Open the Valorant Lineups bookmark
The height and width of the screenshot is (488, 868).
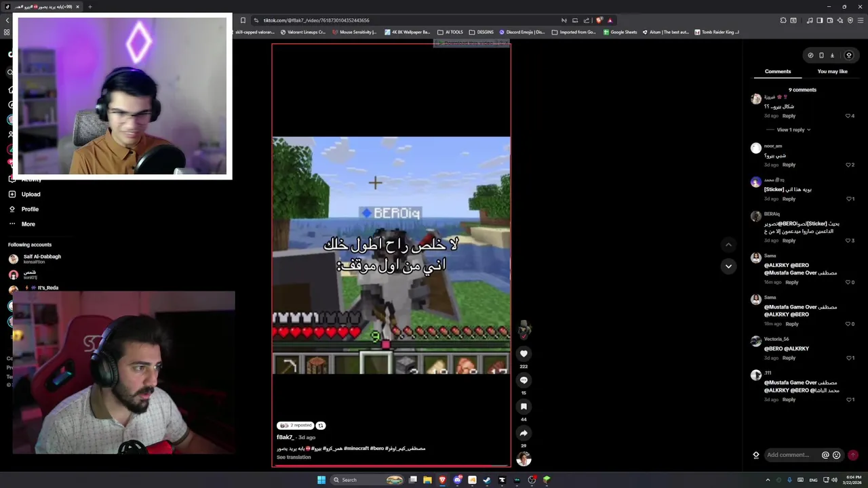[302, 32]
